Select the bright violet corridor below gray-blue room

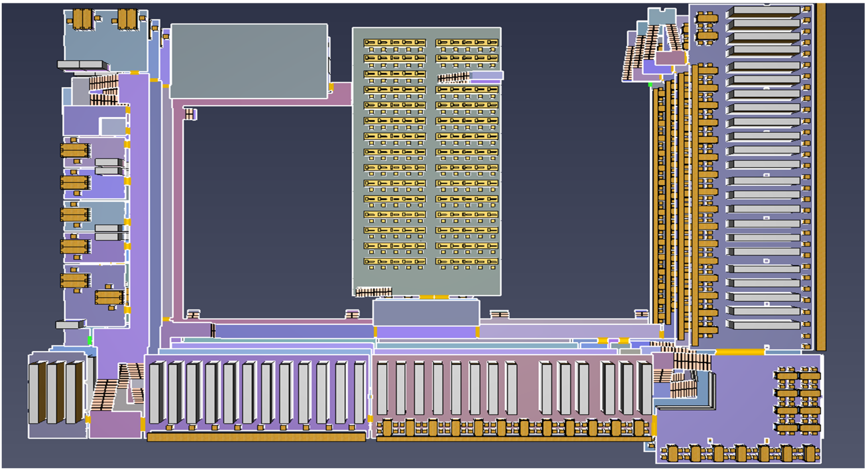click(426, 333)
